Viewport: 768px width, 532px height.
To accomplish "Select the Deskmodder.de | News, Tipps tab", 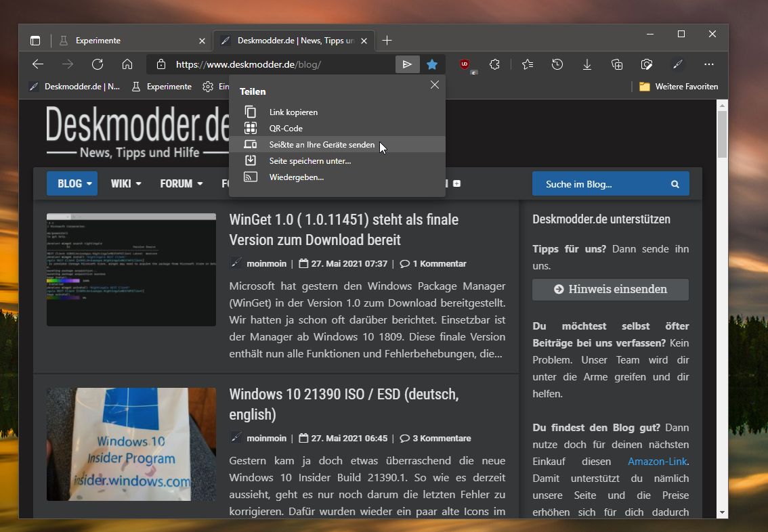I will 294,41.
